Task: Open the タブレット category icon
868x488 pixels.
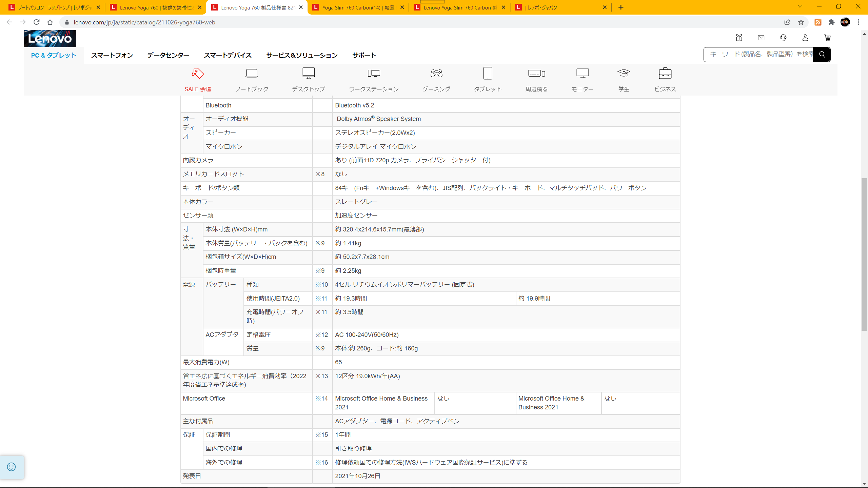Action: 488,73
